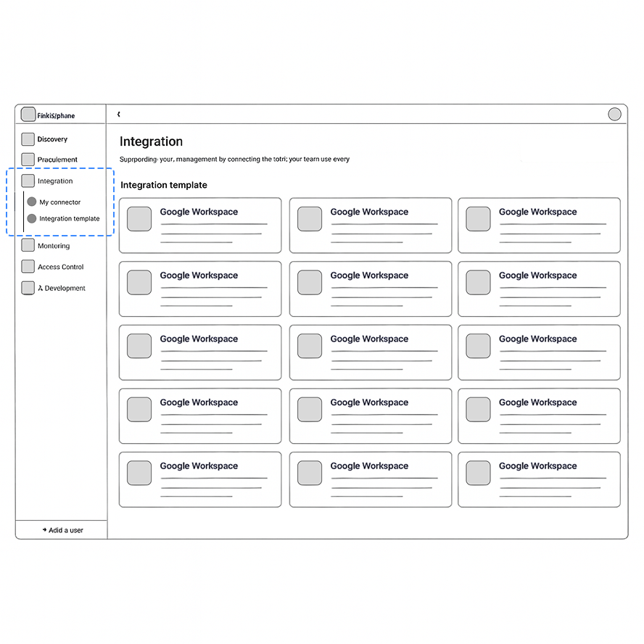
Task: Click the Integration page heading
Action: [x=151, y=141]
